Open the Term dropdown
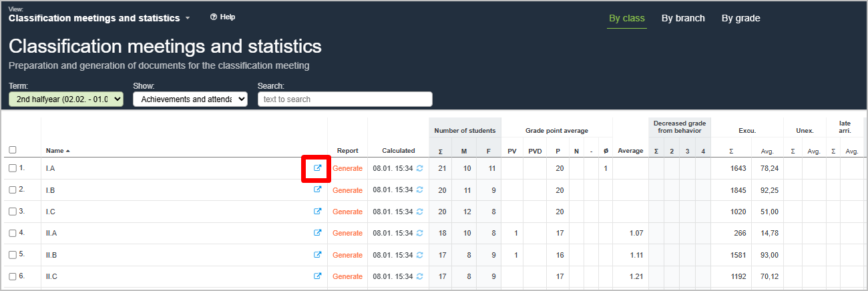 tap(66, 99)
